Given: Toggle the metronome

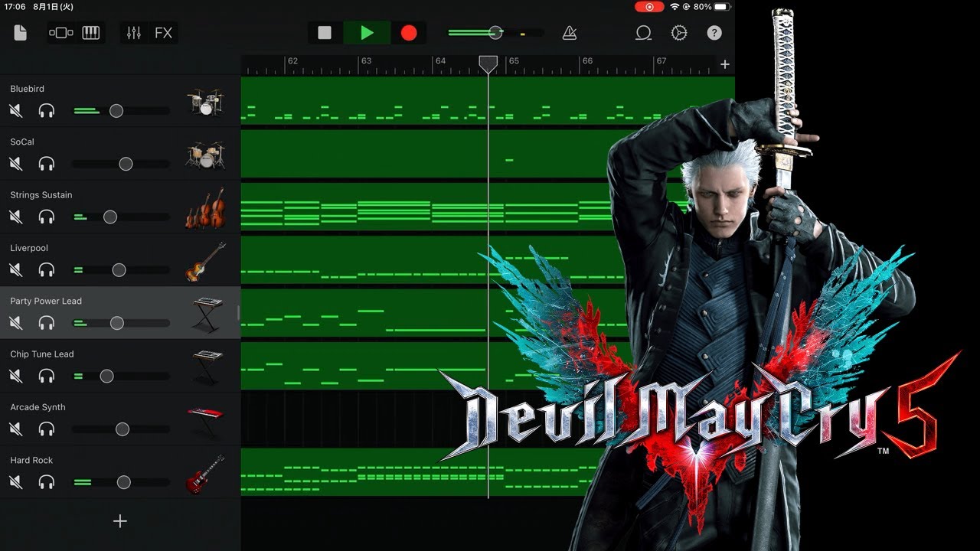Looking at the screenshot, I should (570, 33).
